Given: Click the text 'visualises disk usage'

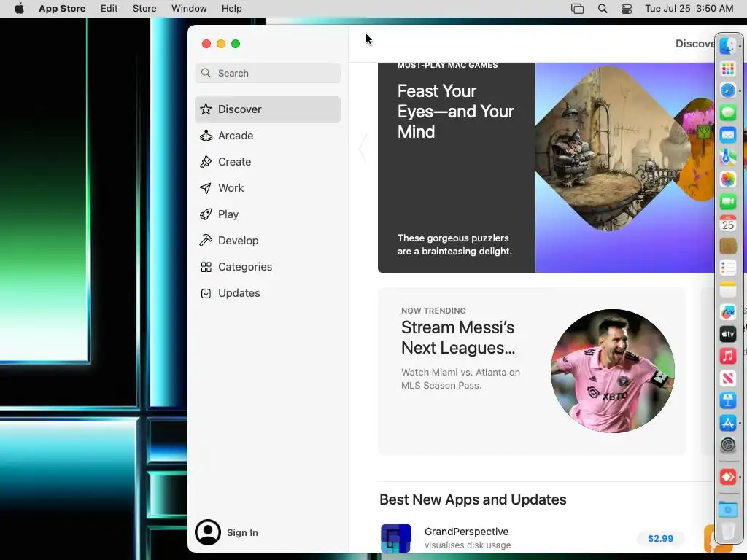Looking at the screenshot, I should point(468,545).
